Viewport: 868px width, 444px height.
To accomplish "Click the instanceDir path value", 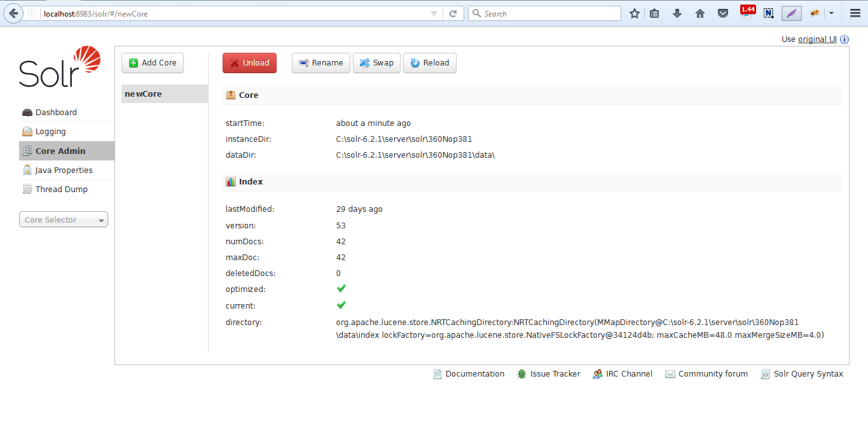I will 404,139.
